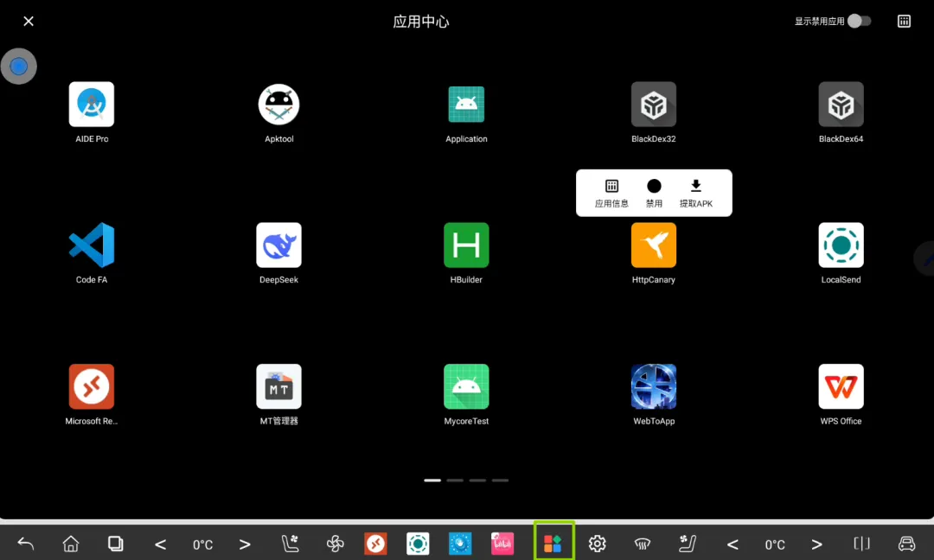Tap the right 0°C temperature reading
934x560 pixels.
pos(774,544)
